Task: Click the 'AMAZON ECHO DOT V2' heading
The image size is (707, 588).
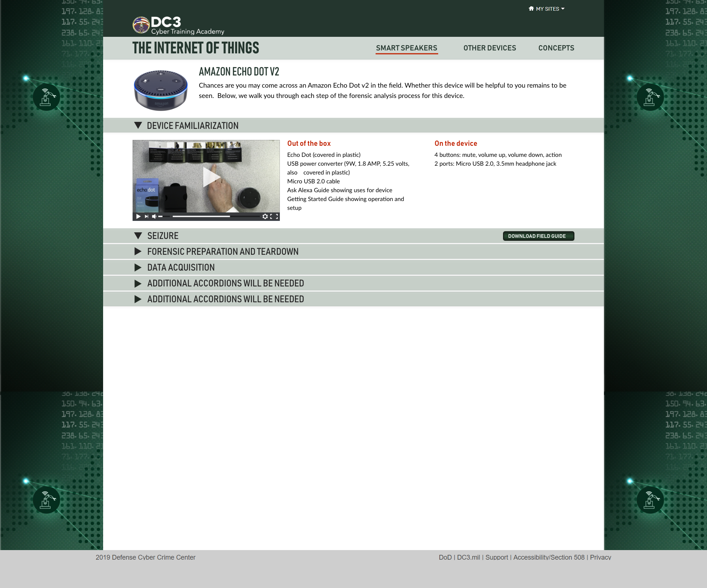Action: (x=239, y=72)
